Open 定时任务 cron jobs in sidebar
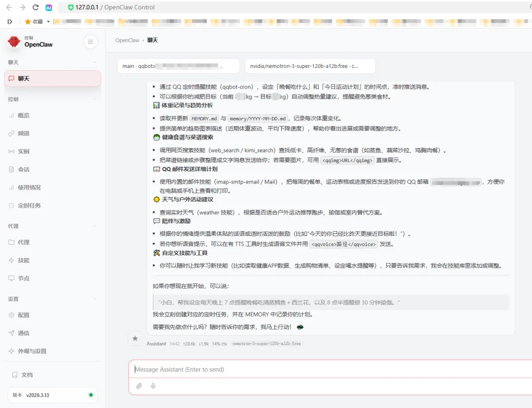 53,205
